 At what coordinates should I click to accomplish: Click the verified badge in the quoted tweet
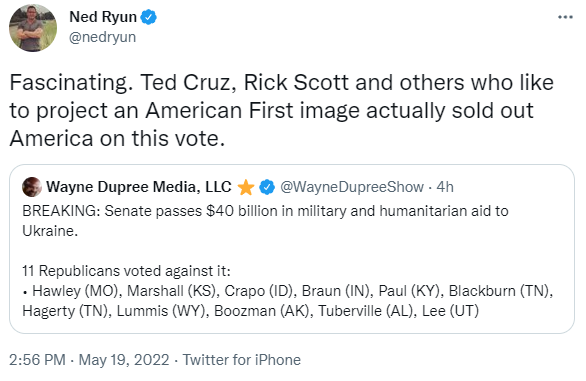pyautogui.click(x=267, y=187)
